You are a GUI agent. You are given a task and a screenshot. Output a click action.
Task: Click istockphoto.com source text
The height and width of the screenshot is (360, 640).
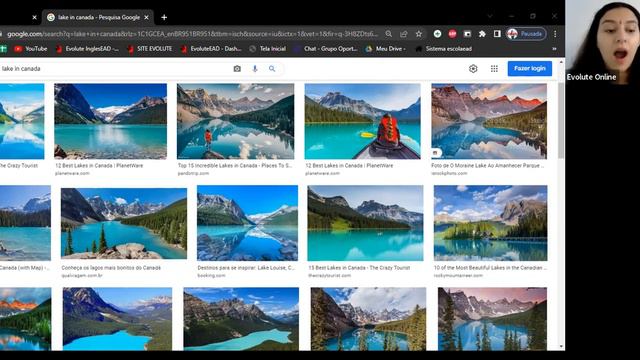[x=449, y=173]
